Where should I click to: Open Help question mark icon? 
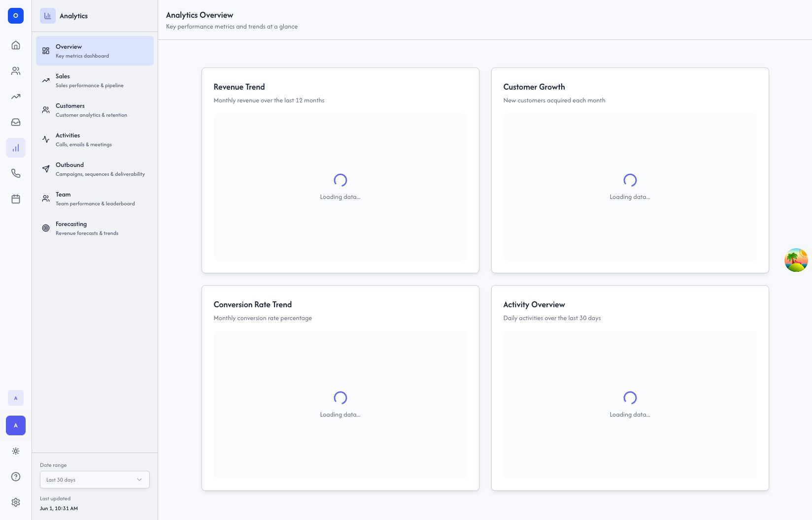click(x=16, y=477)
